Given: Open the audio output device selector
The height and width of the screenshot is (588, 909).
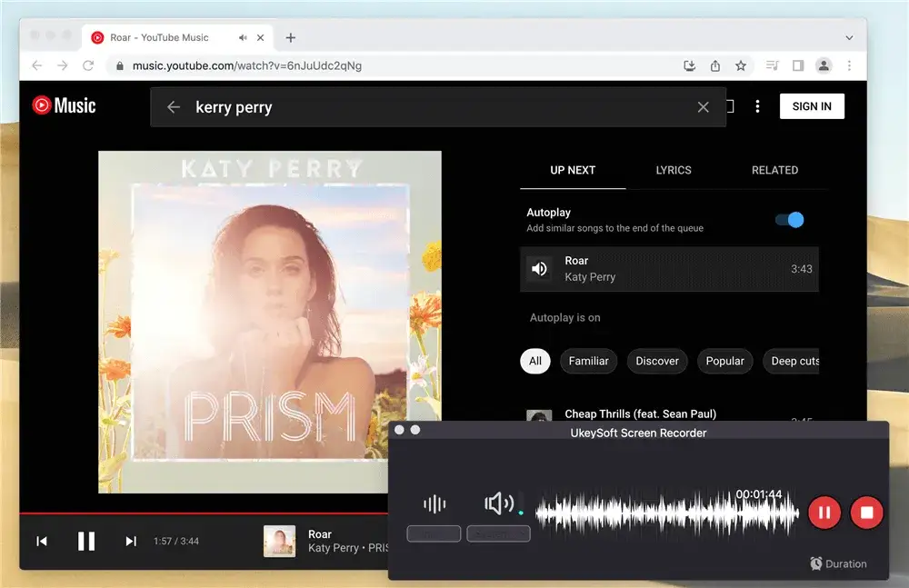Looking at the screenshot, I should (x=498, y=533).
